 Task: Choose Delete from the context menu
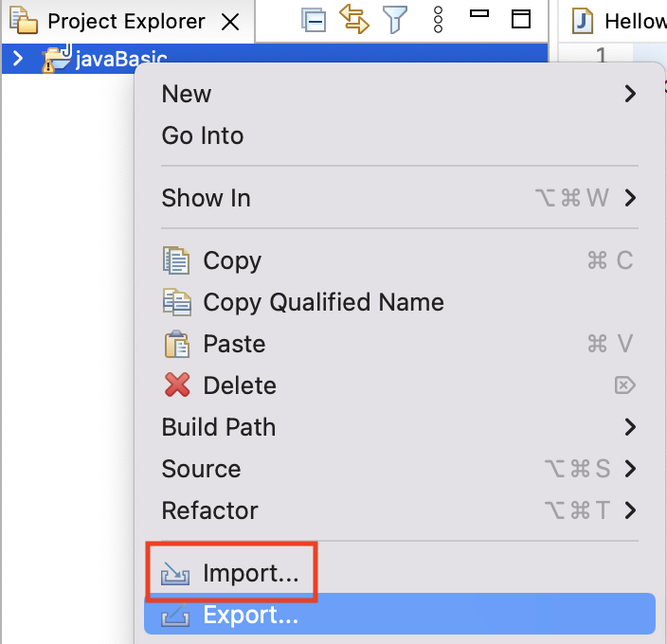(x=400, y=385)
